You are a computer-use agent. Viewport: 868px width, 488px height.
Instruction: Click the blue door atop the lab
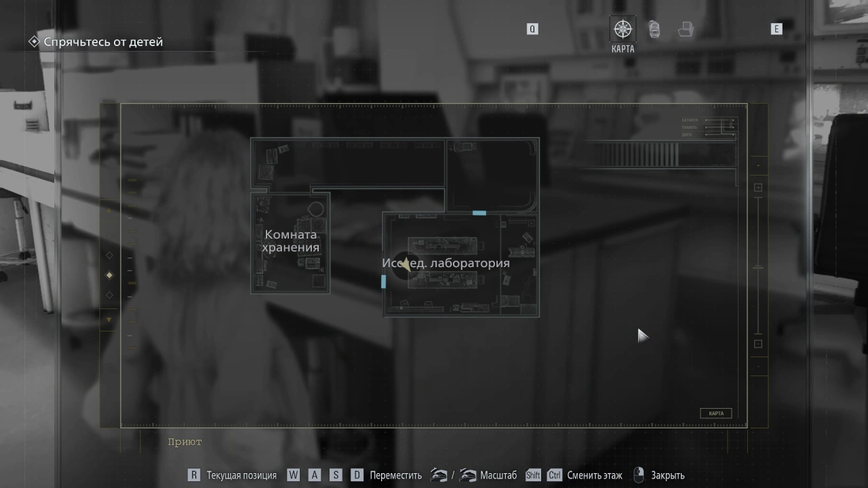click(x=479, y=213)
